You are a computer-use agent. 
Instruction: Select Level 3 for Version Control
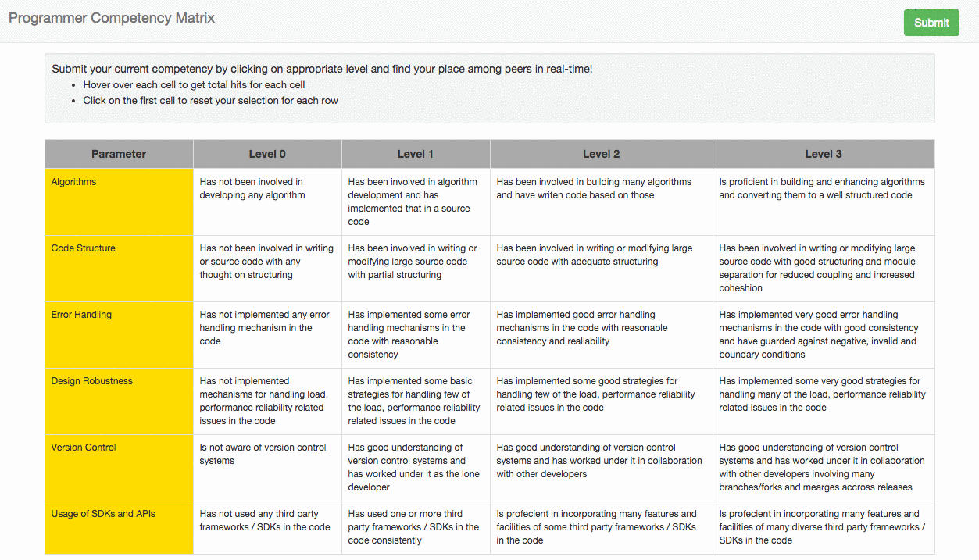point(824,467)
